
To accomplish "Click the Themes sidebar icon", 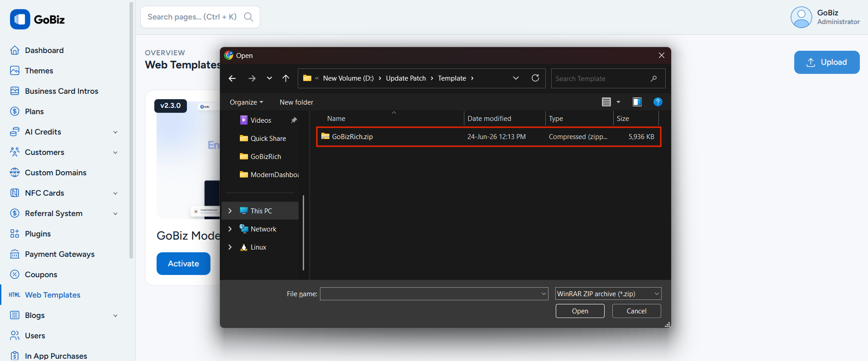I will click(15, 71).
